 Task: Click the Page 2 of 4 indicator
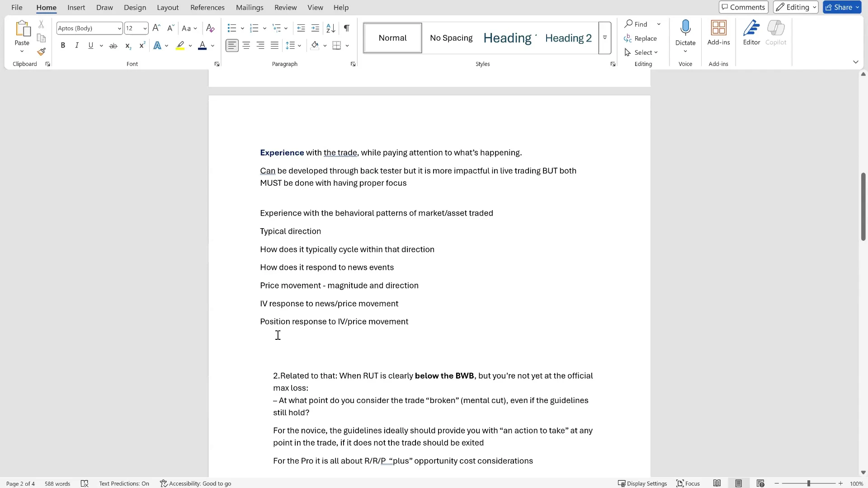point(20,483)
